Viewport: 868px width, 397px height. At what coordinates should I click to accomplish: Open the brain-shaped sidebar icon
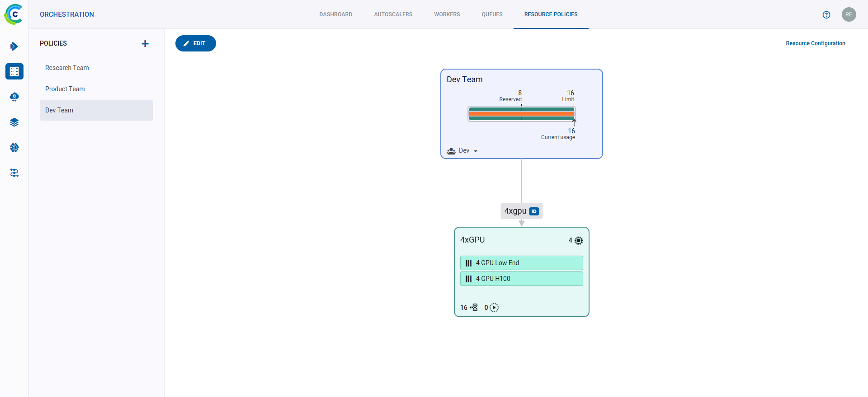(x=14, y=148)
